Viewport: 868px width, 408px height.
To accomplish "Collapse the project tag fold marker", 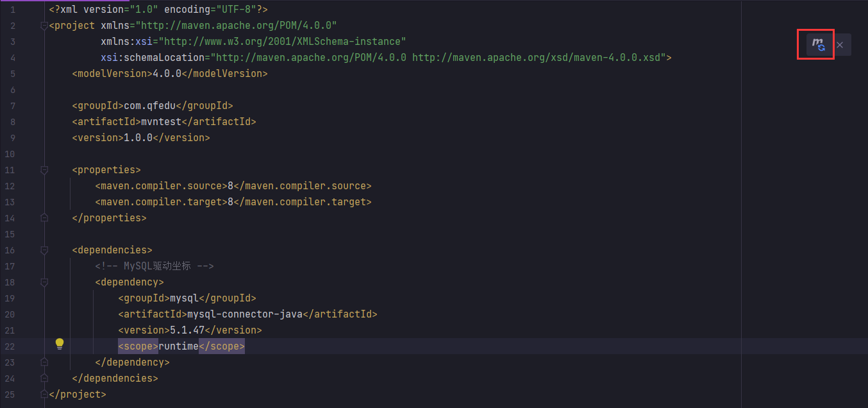I will click(x=44, y=26).
